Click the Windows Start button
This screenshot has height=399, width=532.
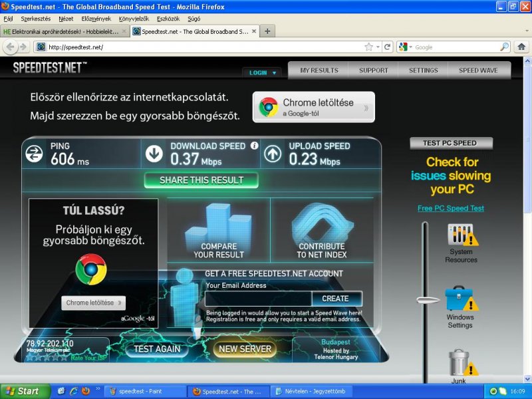(25, 391)
